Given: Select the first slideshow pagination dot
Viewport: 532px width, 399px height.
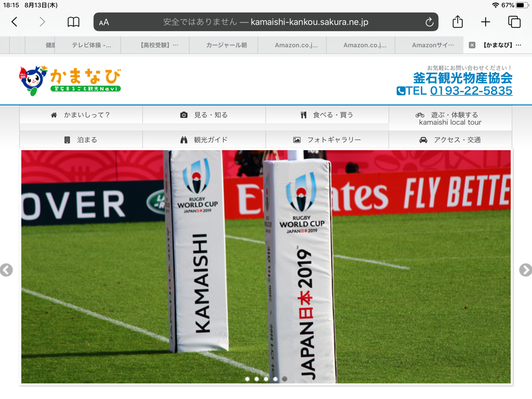Looking at the screenshot, I should click(x=247, y=379).
